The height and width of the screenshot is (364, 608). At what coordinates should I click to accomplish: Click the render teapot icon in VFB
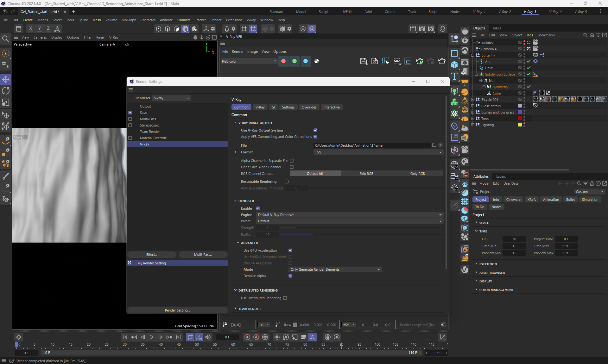(x=442, y=61)
